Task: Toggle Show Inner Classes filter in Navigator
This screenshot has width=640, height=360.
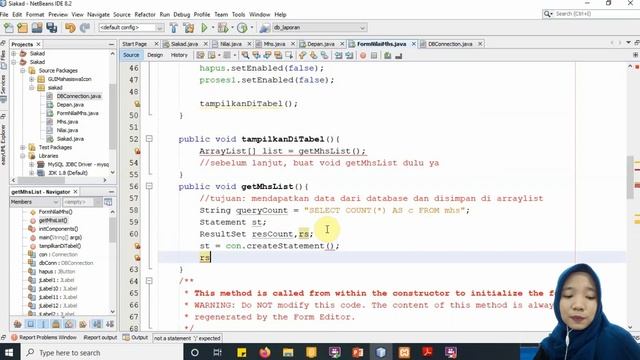Action: click(x=69, y=324)
